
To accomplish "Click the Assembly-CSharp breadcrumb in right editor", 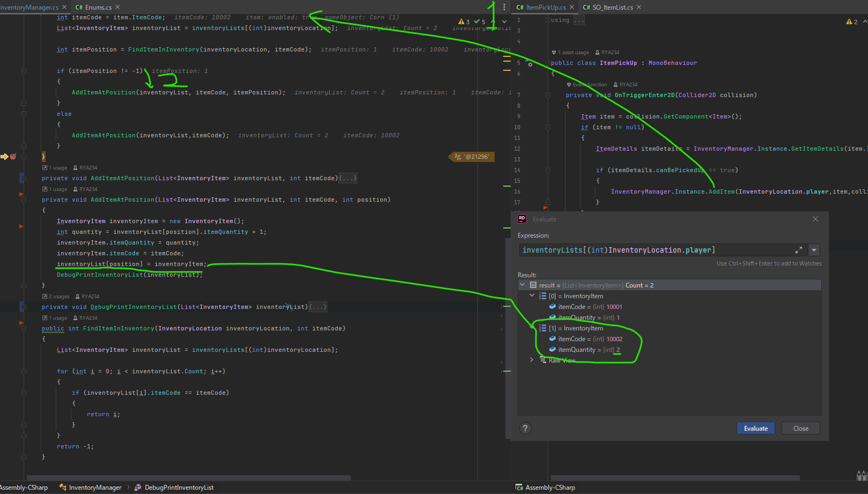I will 546,488.
